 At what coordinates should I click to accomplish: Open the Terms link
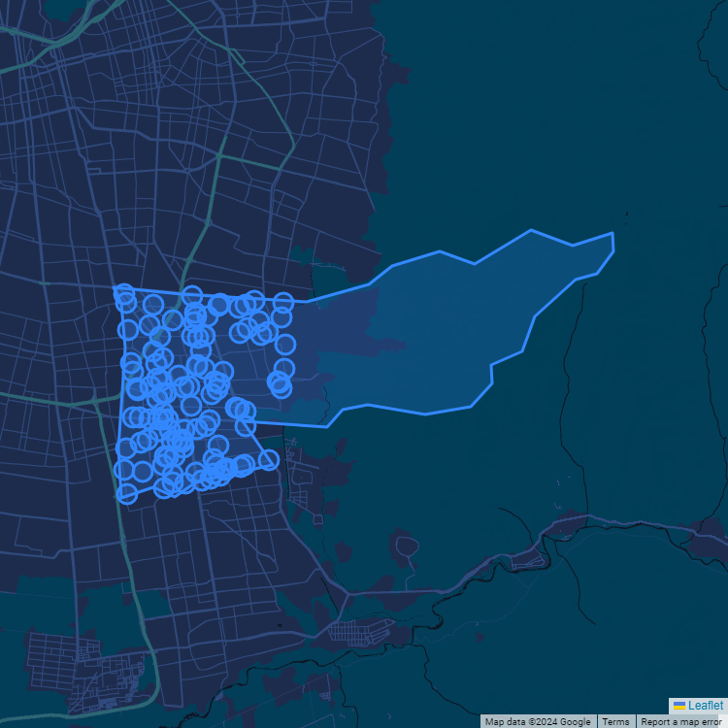click(x=615, y=721)
